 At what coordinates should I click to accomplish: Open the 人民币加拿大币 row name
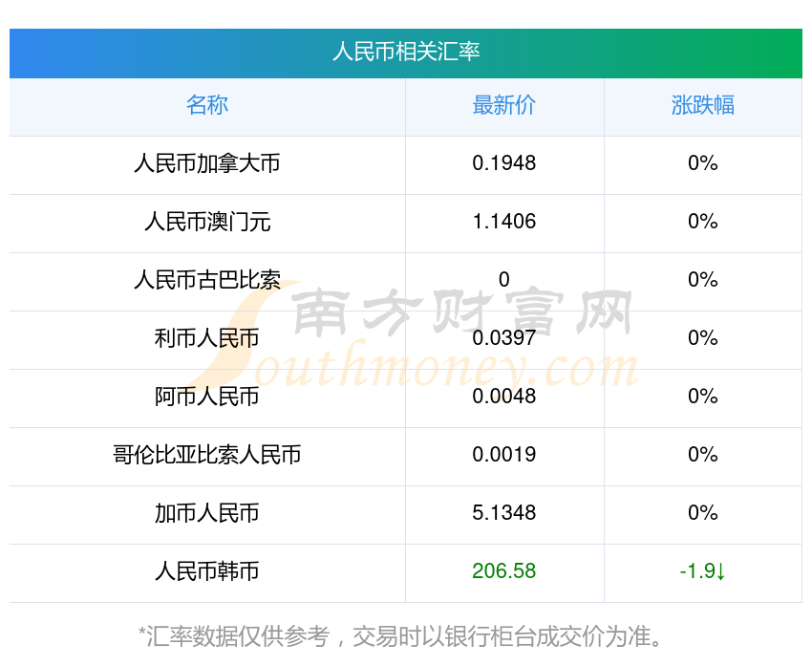click(207, 163)
